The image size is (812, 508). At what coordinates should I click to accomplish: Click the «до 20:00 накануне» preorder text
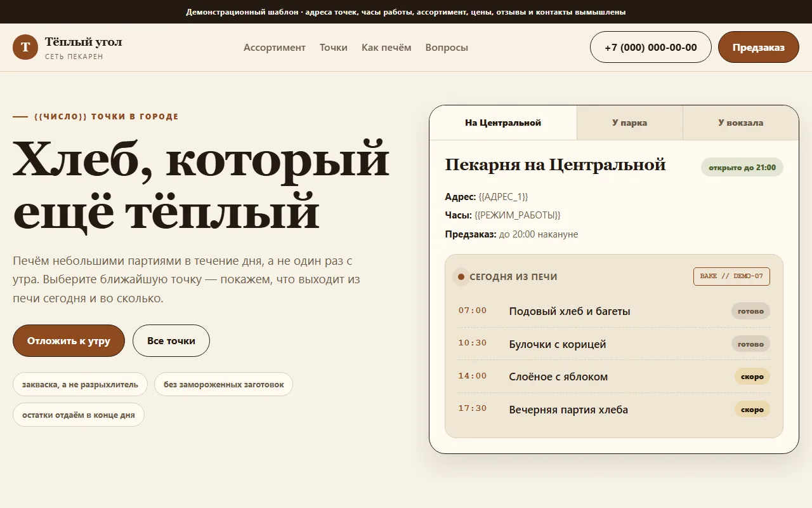[539, 234]
